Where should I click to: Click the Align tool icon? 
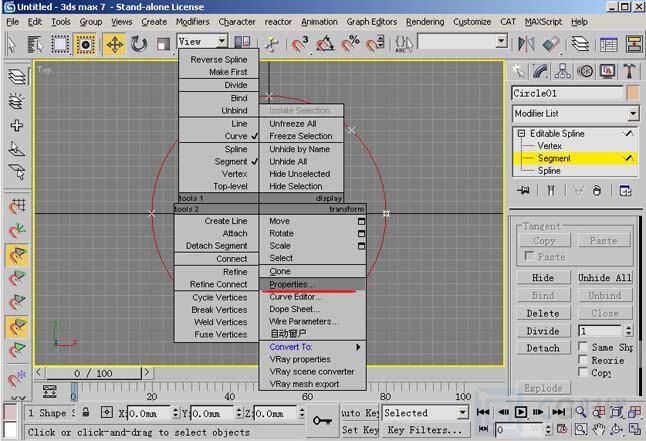(x=551, y=44)
